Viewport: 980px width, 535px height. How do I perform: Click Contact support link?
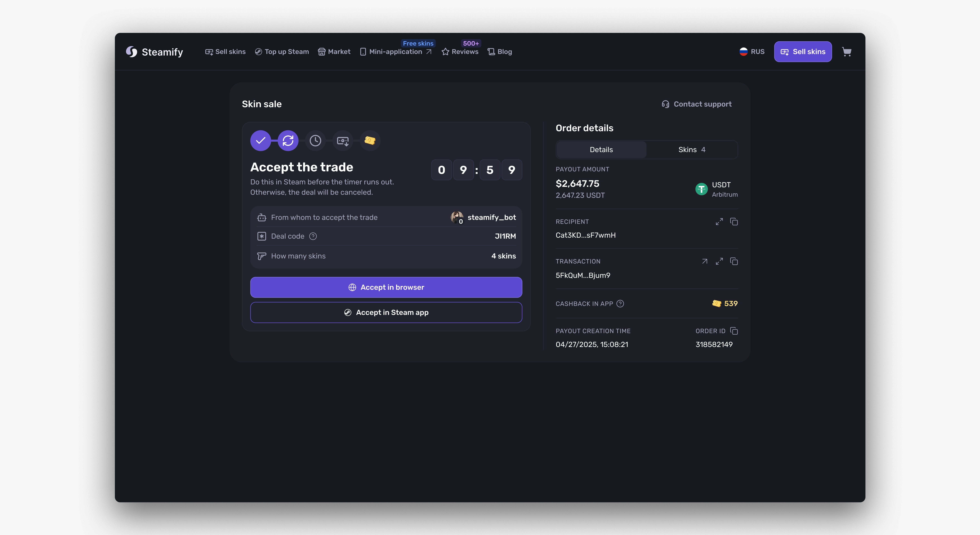point(697,104)
